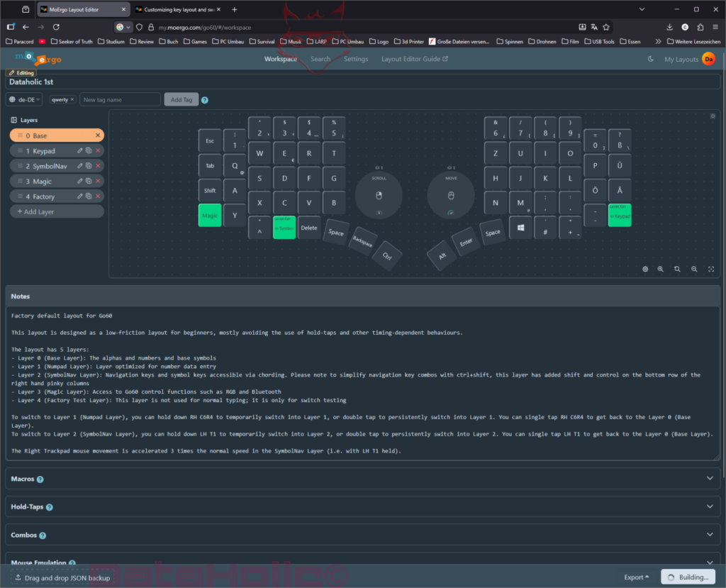Switch to the Search tab
This screenshot has height=588, width=726.
click(x=320, y=60)
